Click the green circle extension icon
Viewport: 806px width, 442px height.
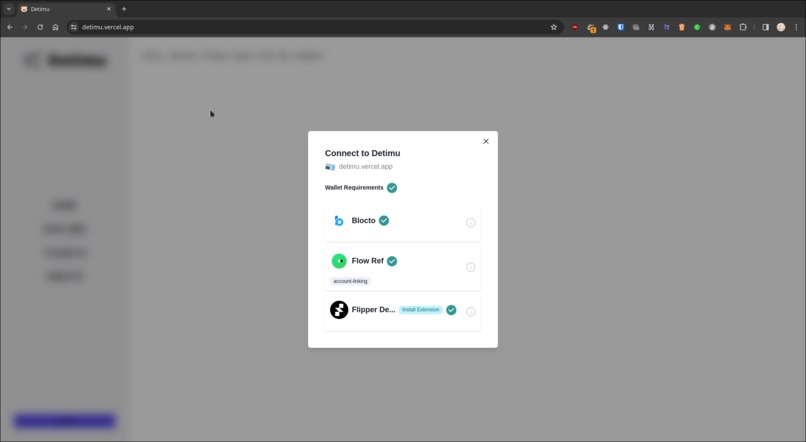pyautogui.click(x=697, y=27)
